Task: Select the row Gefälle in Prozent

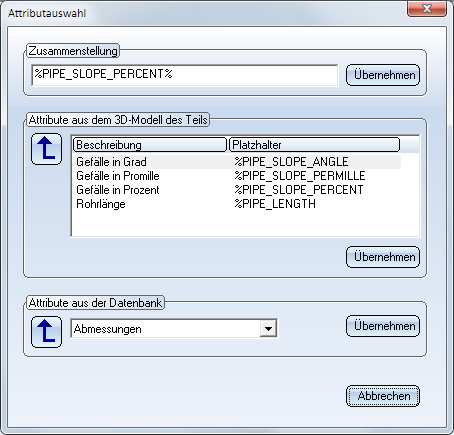Action: (237, 190)
